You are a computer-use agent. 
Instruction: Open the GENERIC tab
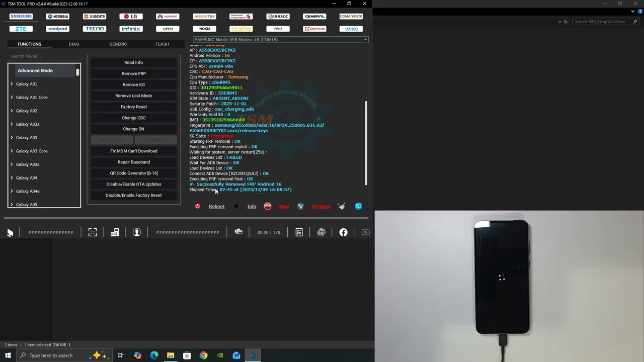(x=118, y=44)
